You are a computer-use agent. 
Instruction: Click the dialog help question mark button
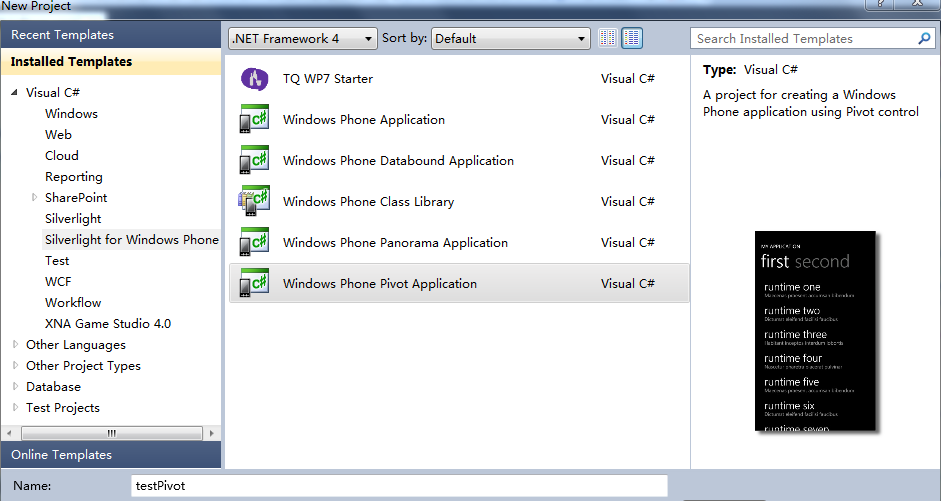click(880, 4)
